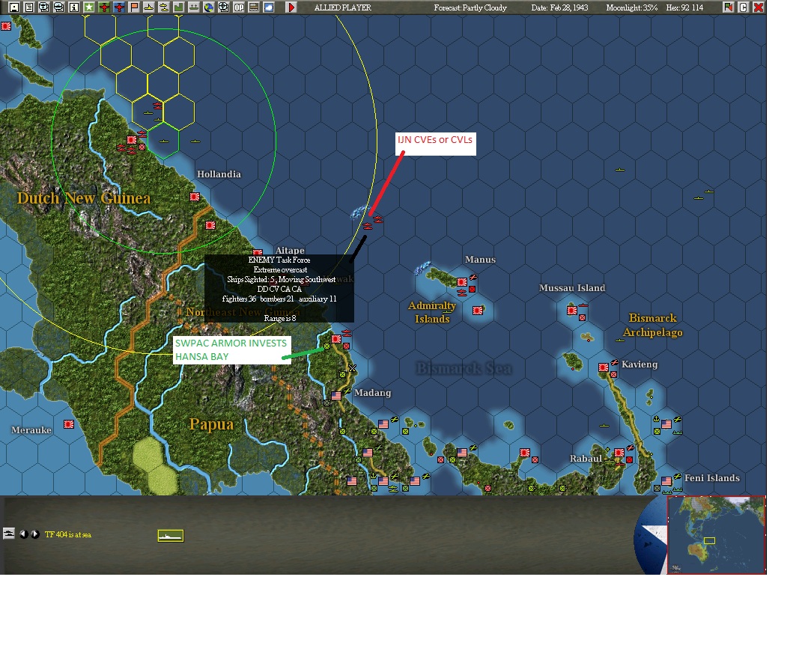Image resolution: width=811 pixels, height=672 pixels.
Task: Select Japanese base southeast of Hollandia
Action: pyautogui.click(x=210, y=224)
